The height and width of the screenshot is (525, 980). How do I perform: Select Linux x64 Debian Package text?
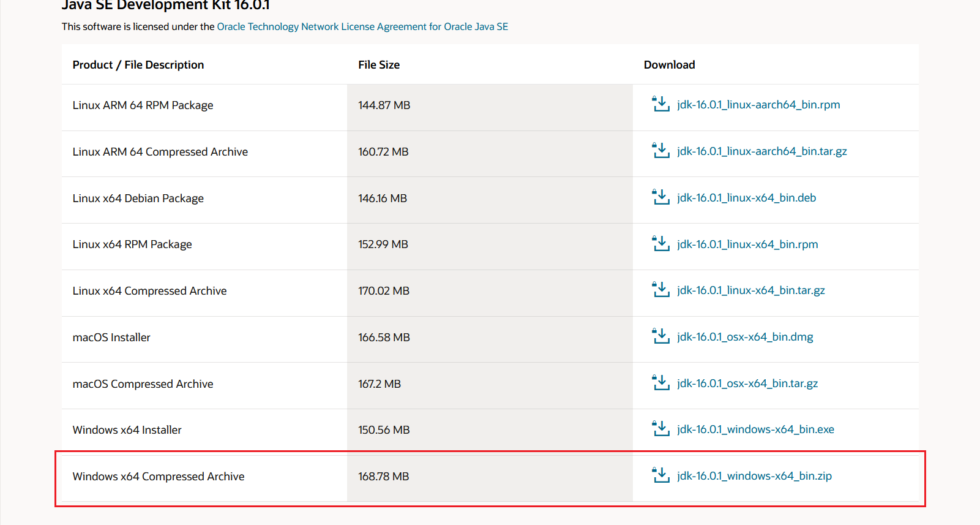[138, 198]
